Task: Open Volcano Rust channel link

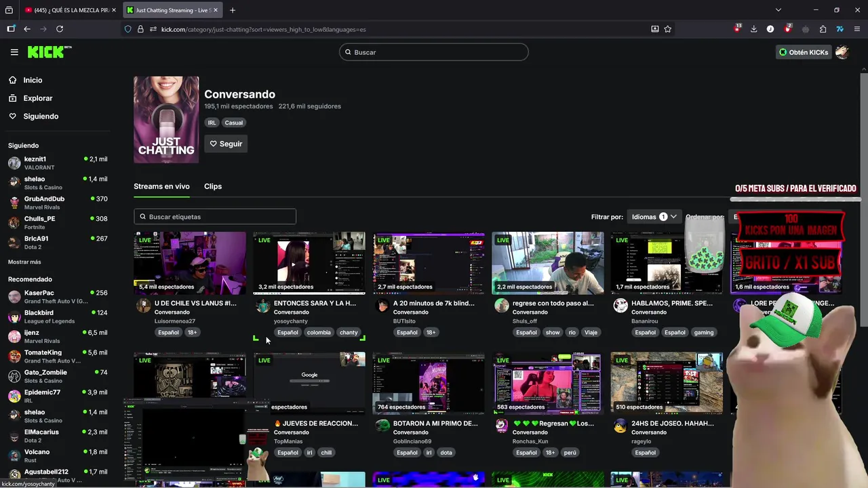Action: pyautogui.click(x=58, y=455)
